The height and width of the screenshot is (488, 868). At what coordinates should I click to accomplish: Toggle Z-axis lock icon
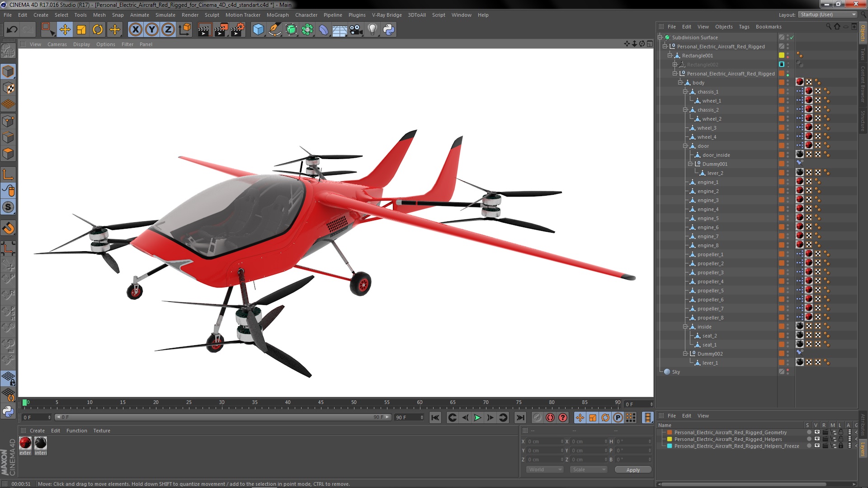[168, 30]
